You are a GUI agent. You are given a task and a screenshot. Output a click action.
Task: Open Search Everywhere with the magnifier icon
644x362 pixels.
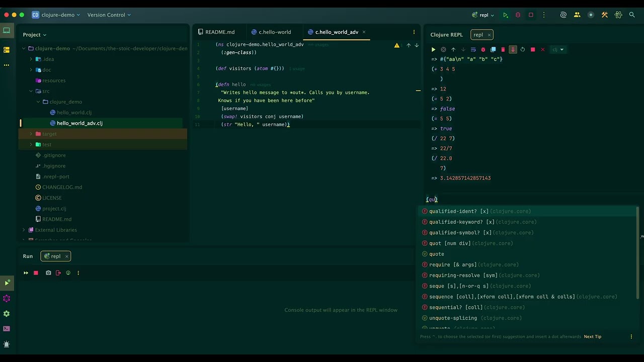point(632,15)
